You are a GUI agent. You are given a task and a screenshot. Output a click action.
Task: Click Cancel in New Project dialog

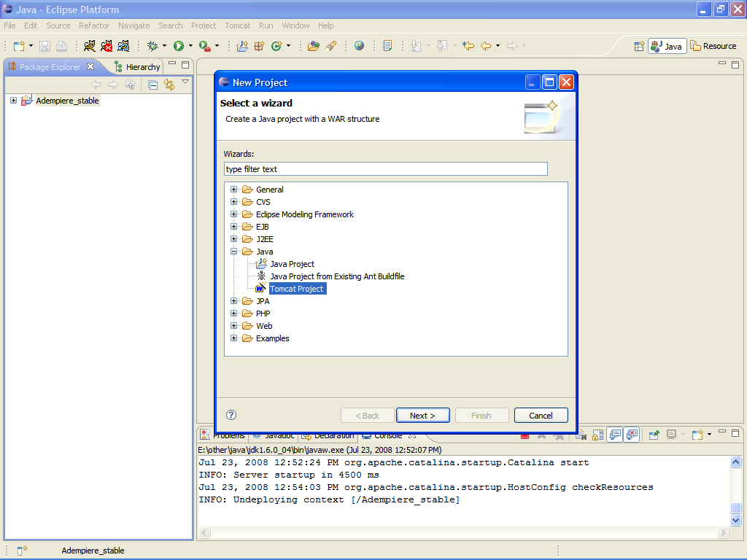[541, 416]
